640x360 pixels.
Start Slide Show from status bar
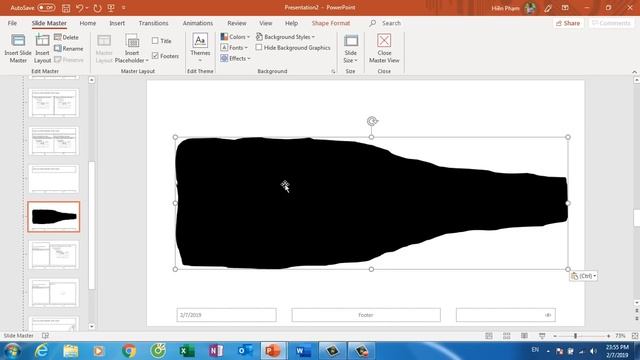[x=542, y=336]
